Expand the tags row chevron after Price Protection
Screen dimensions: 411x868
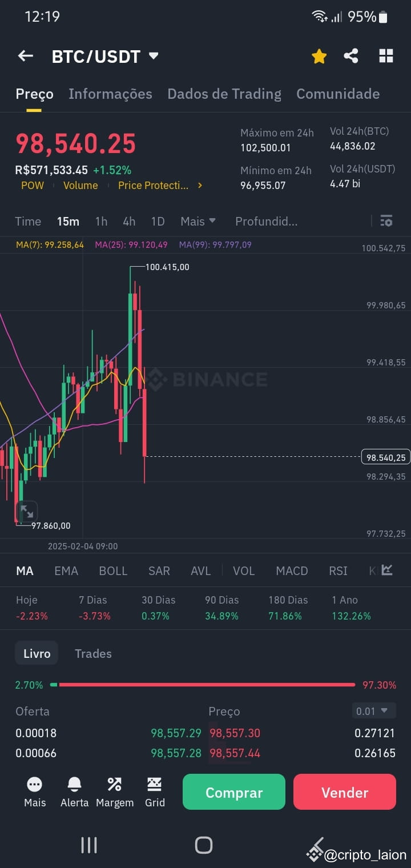(200, 186)
